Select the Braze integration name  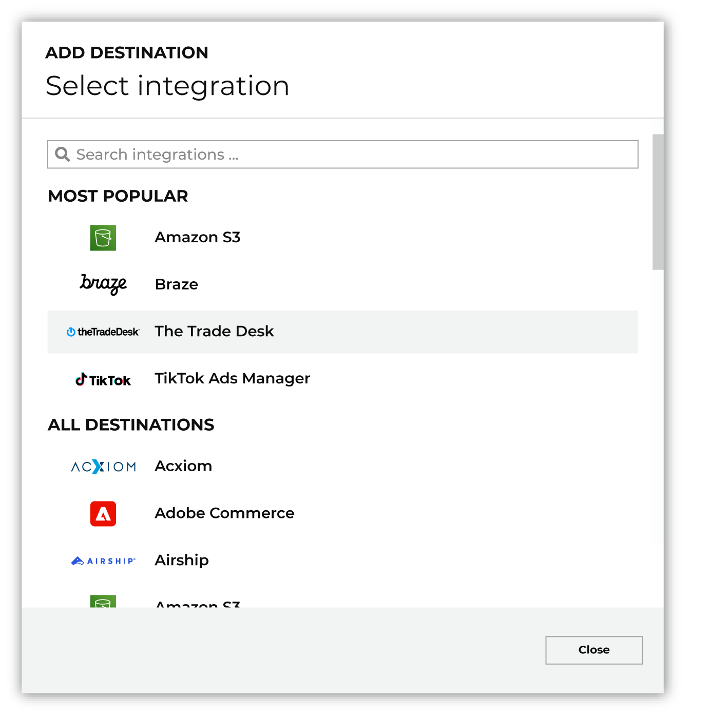coord(177,284)
